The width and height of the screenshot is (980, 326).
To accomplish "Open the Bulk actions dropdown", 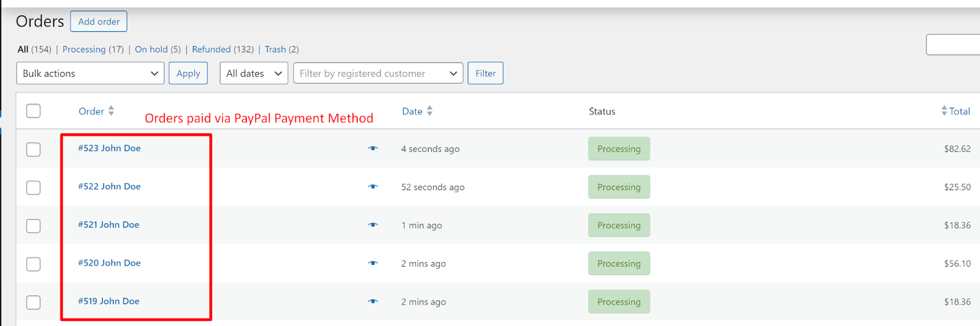I will click(90, 73).
